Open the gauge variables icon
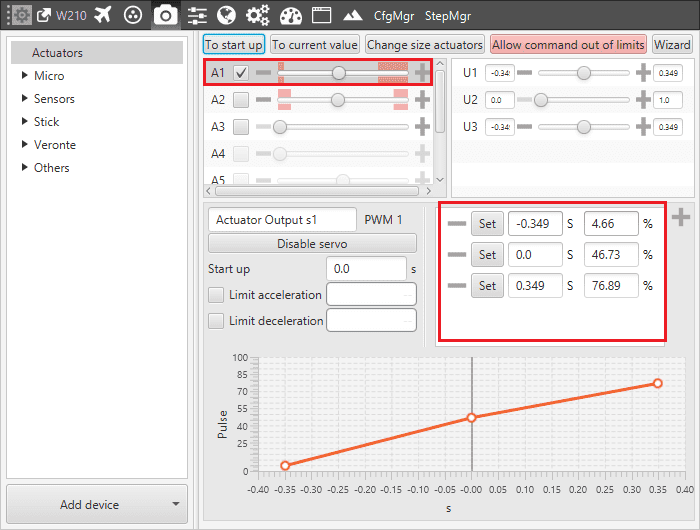Viewport: 700px width, 530px height. (x=291, y=16)
